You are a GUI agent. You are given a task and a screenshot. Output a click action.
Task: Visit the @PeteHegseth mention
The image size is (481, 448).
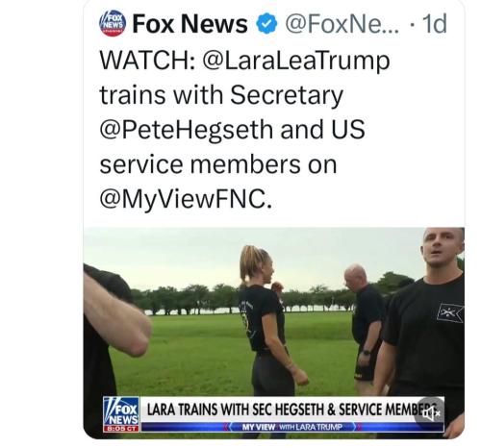[x=187, y=130]
